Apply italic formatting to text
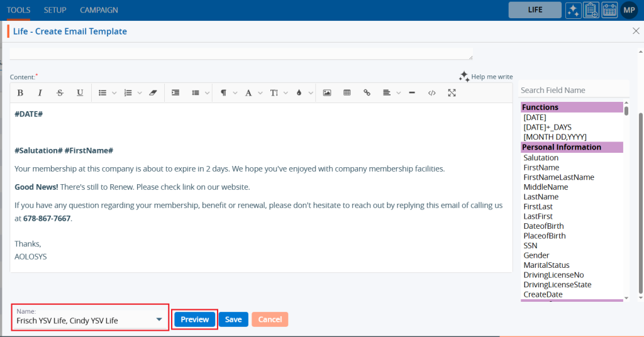Viewport: 644px width, 337px height. [x=40, y=93]
